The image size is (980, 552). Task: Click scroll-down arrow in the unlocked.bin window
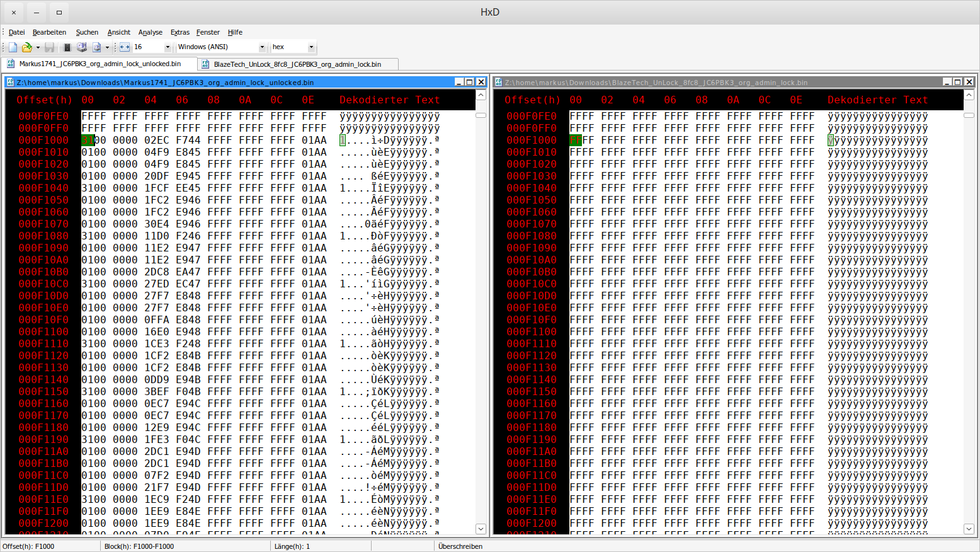tap(481, 529)
